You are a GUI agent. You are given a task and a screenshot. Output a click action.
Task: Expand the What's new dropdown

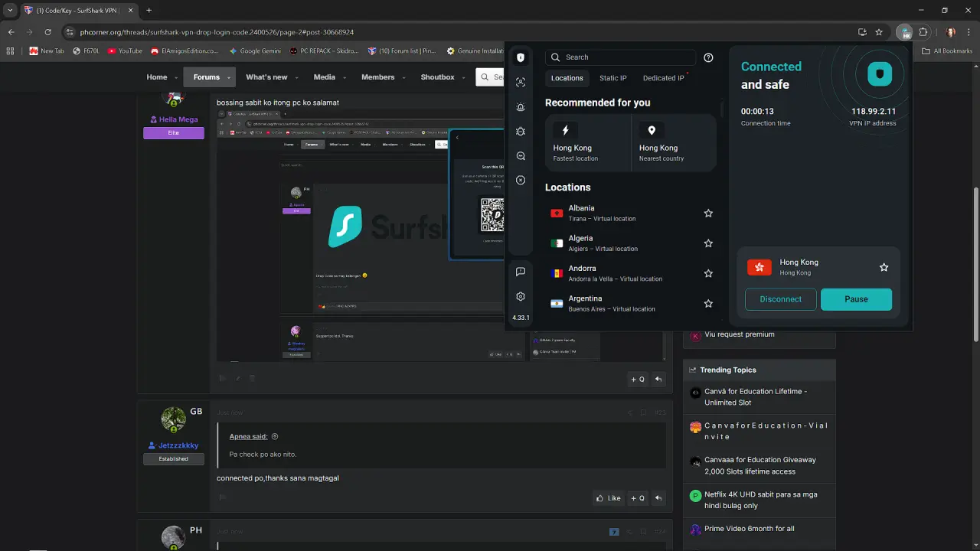296,77
